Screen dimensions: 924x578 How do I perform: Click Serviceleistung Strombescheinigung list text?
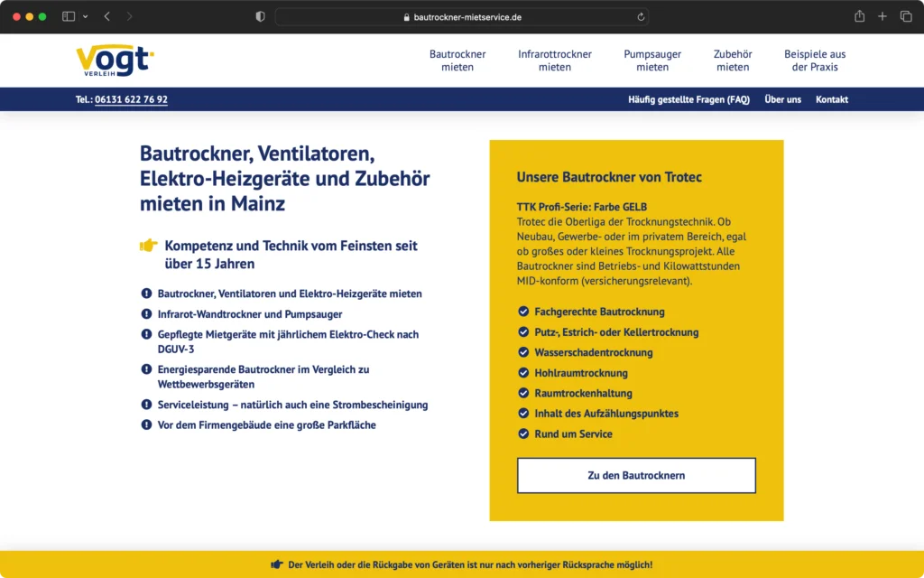(293, 406)
